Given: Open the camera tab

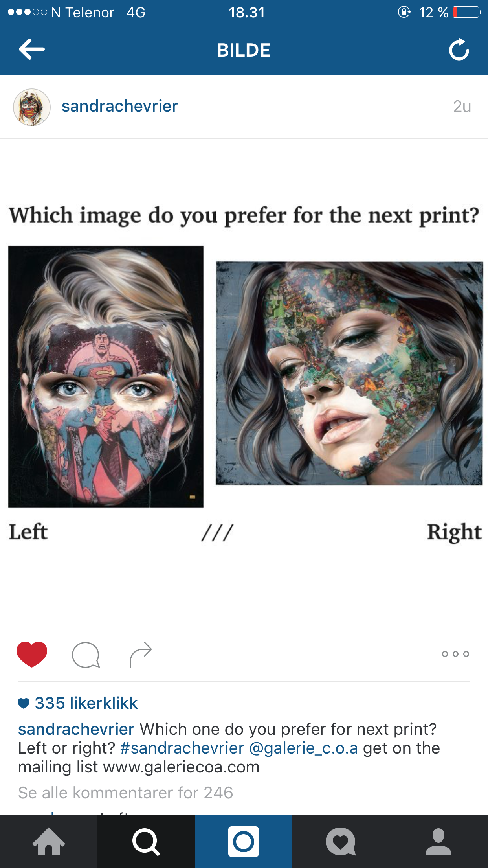Looking at the screenshot, I should [x=244, y=841].
